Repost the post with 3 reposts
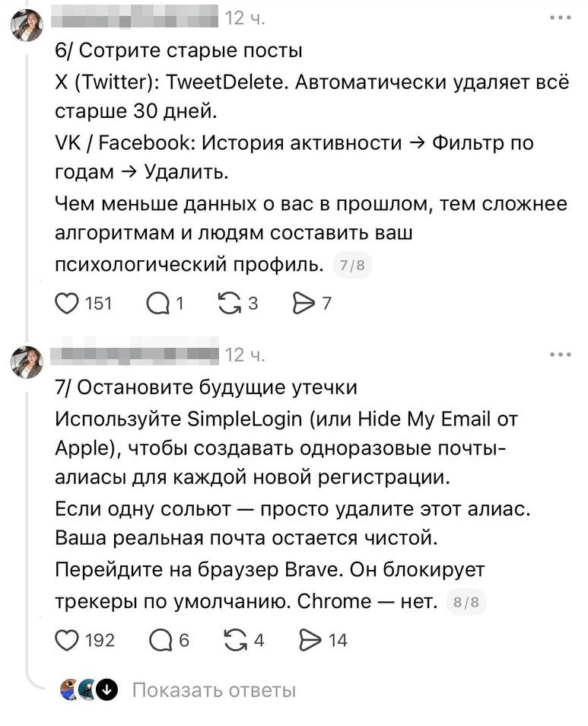 tap(227, 304)
